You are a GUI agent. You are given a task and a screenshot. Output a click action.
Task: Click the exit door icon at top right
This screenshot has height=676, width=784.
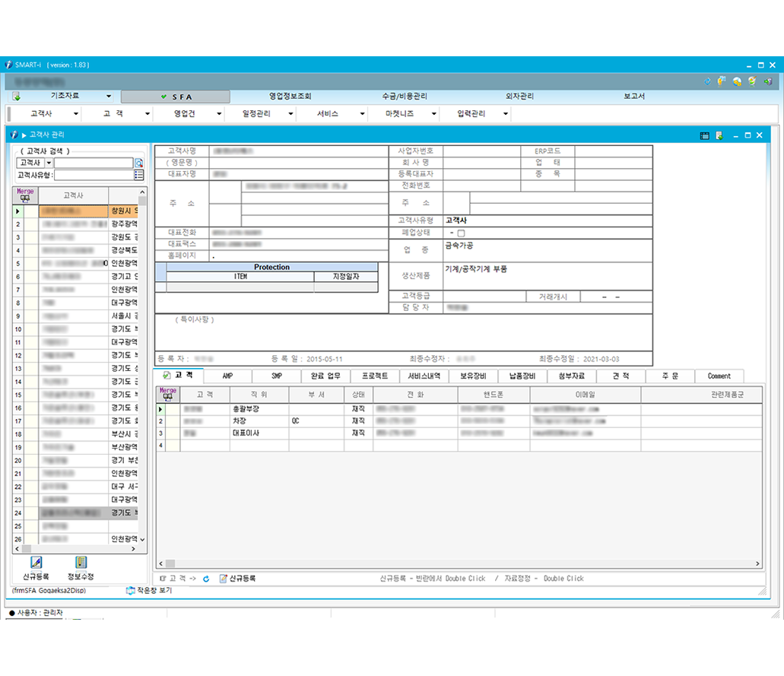pyautogui.click(x=767, y=81)
